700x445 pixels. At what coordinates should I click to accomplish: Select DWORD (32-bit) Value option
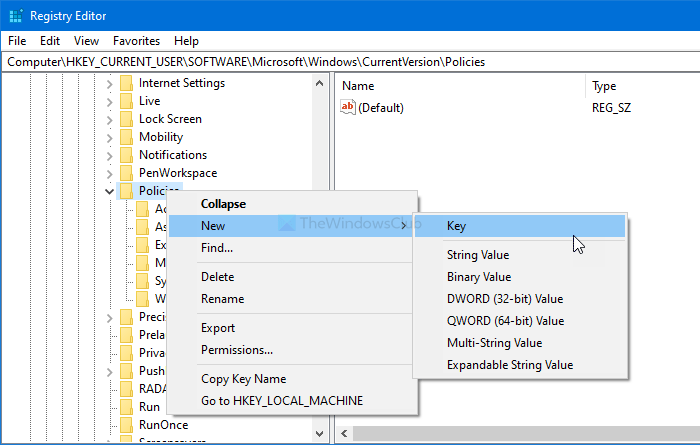504,299
